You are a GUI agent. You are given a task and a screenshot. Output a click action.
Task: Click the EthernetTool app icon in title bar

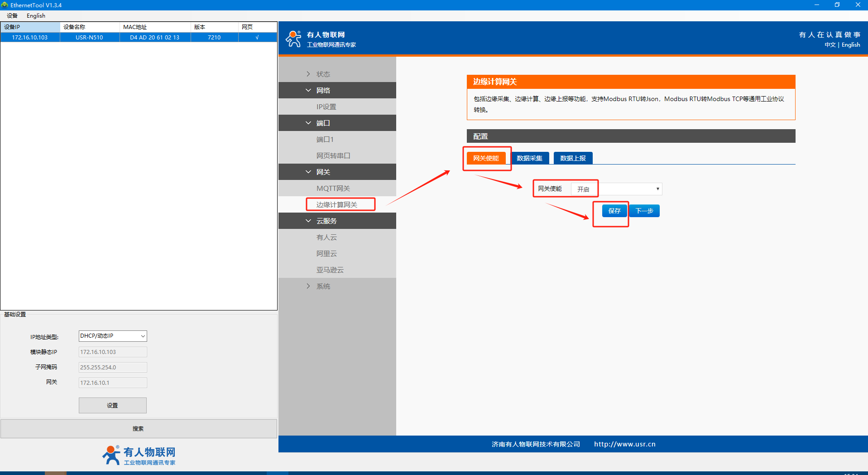(5, 5)
